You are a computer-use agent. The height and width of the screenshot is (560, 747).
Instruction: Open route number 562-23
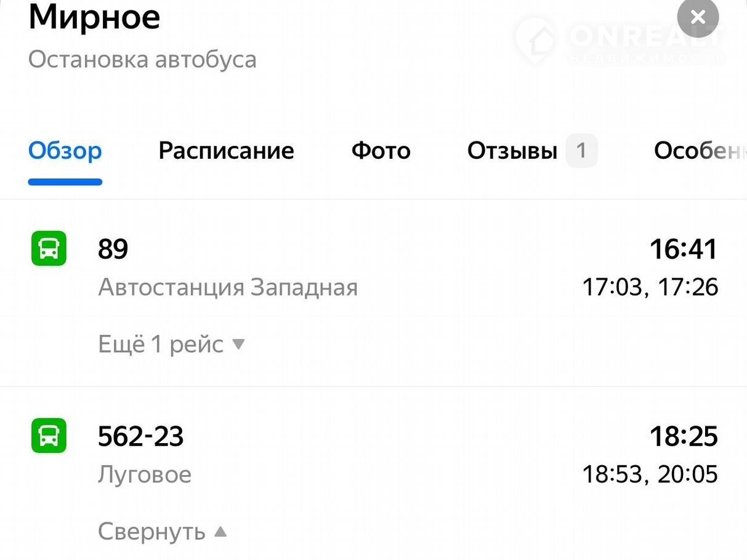coord(141,436)
